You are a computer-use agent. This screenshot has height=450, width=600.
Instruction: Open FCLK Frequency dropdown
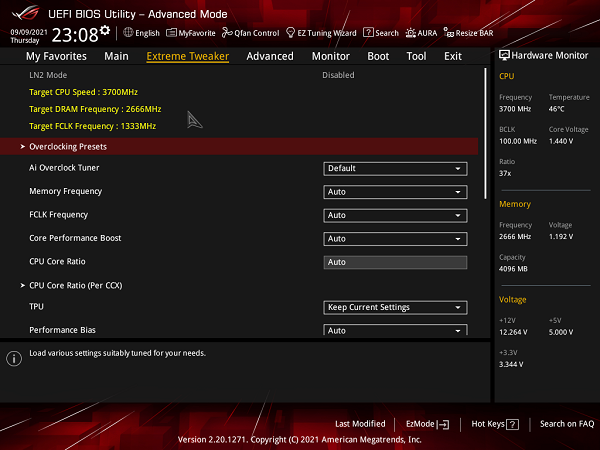(x=395, y=215)
